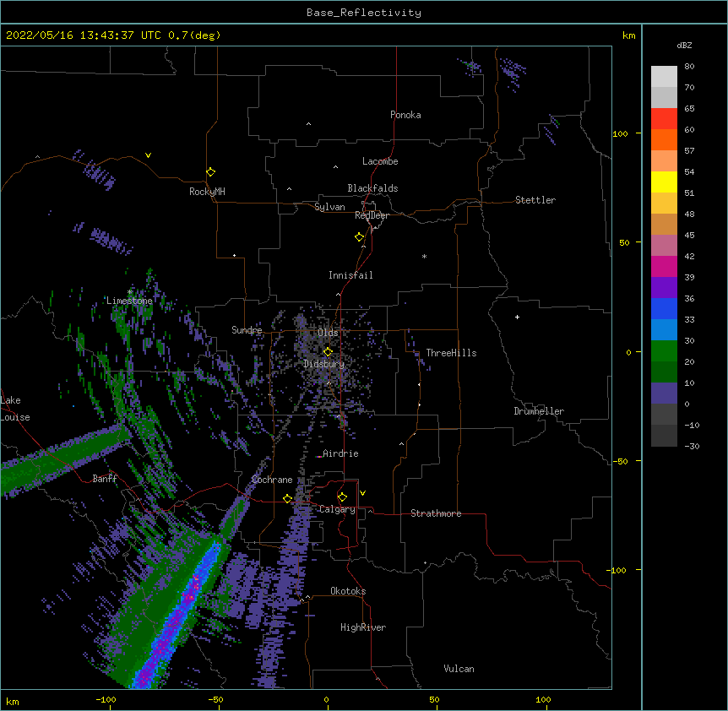
Task: Select the Vulcan town label
Action: (x=459, y=669)
